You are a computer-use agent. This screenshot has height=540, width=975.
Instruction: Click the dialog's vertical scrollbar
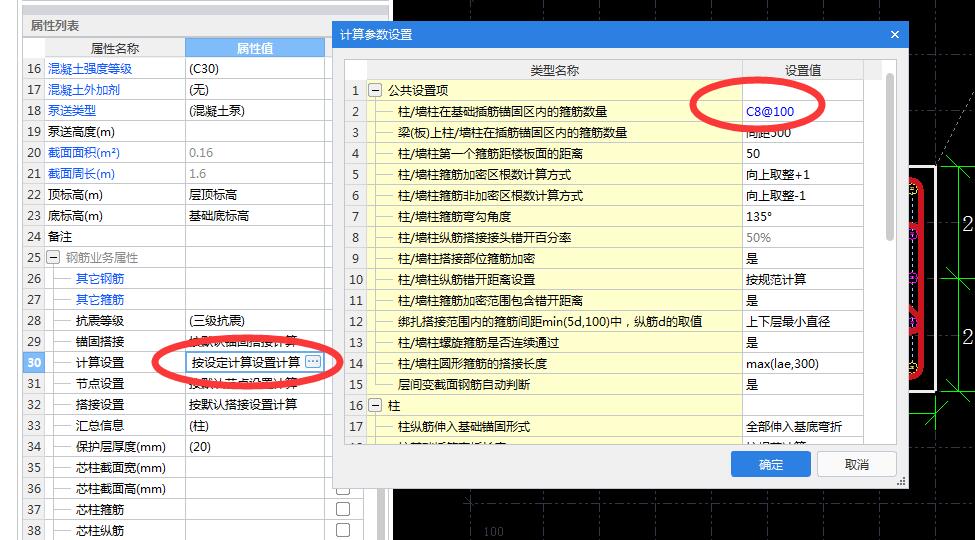pos(890,156)
